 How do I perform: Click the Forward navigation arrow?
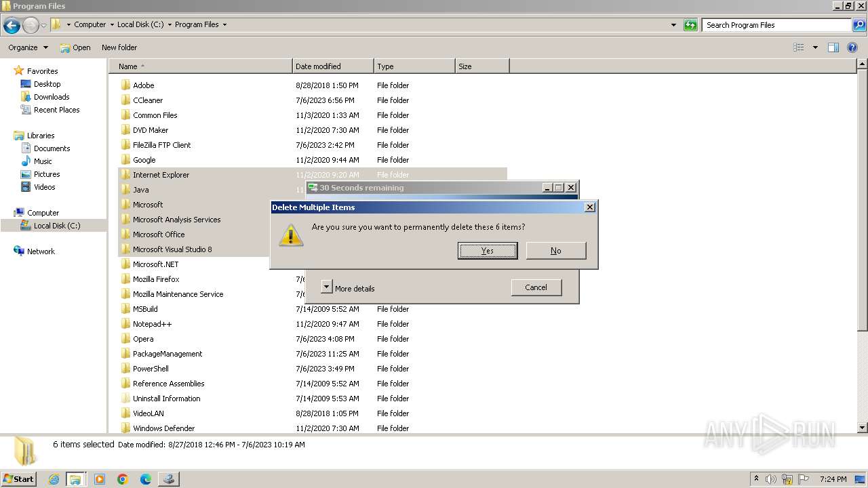[31, 25]
